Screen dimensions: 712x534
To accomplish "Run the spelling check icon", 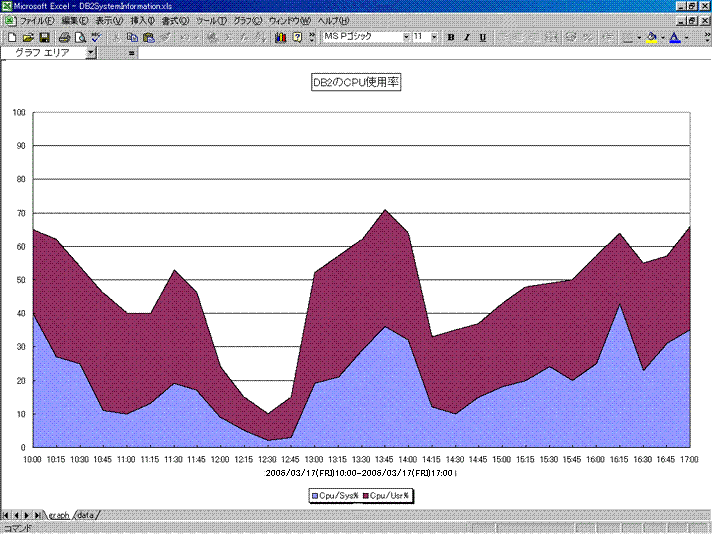I will 96,38.
